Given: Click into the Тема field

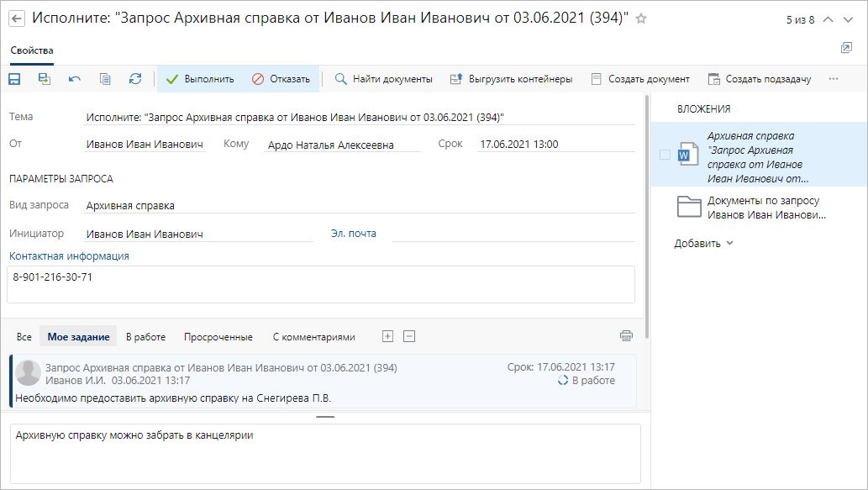Looking at the screenshot, I should (x=360, y=118).
